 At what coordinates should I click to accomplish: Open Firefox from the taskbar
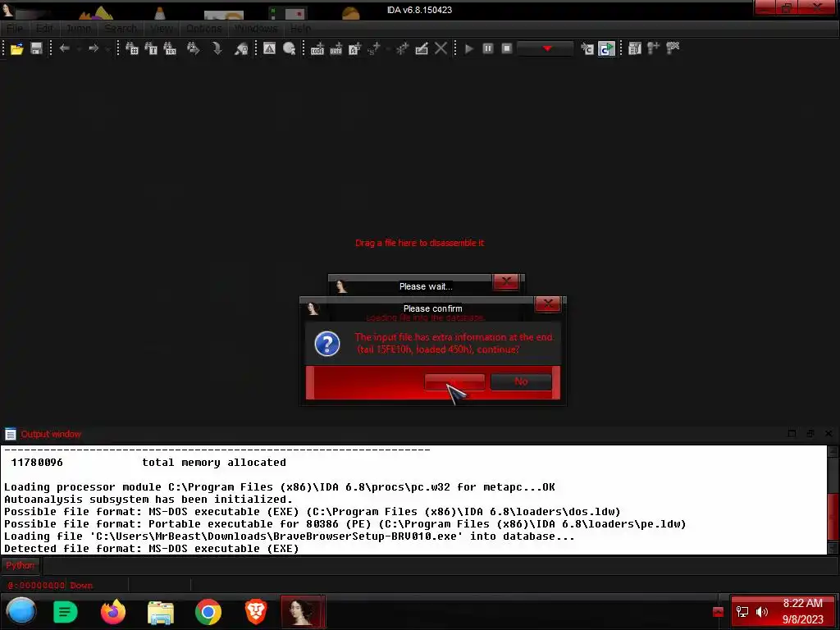click(113, 611)
